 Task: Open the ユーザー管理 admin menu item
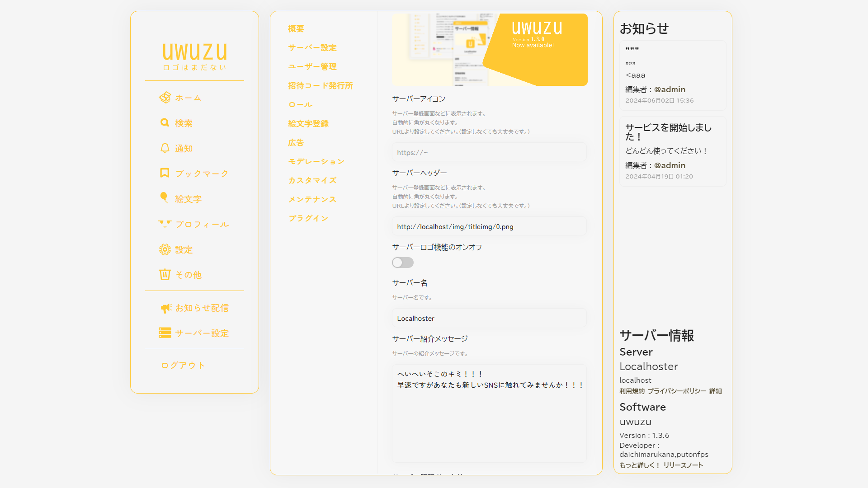coord(312,66)
